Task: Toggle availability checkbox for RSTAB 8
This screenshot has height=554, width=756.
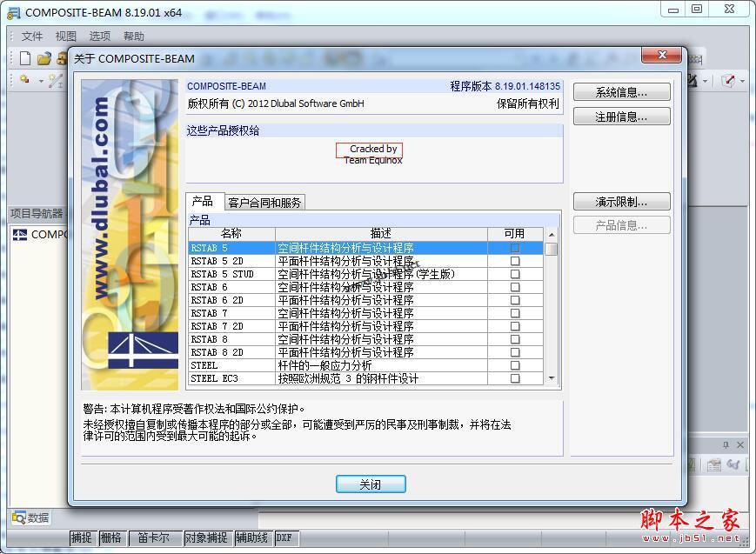Action: click(x=515, y=339)
